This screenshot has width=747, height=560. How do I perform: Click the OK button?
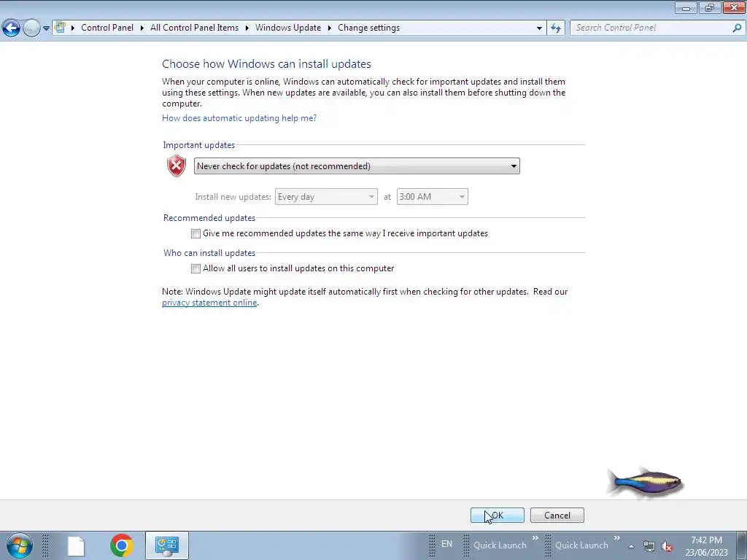[498, 516]
